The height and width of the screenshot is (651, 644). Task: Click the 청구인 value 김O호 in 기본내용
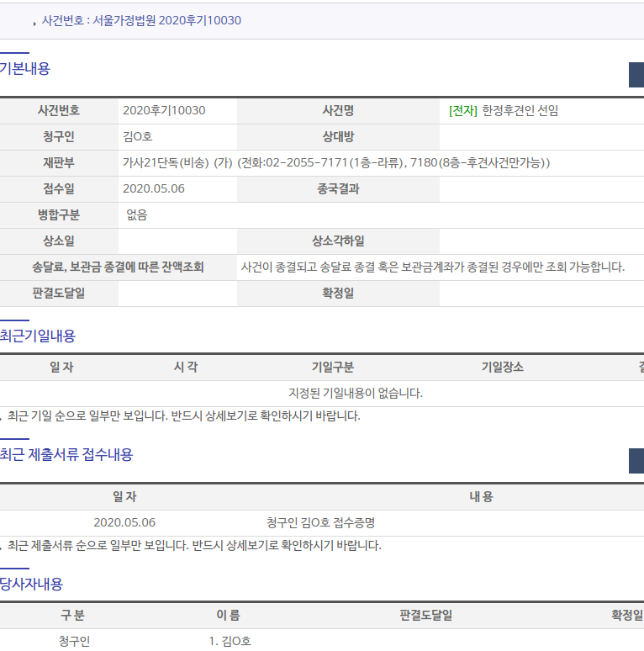[137, 136]
